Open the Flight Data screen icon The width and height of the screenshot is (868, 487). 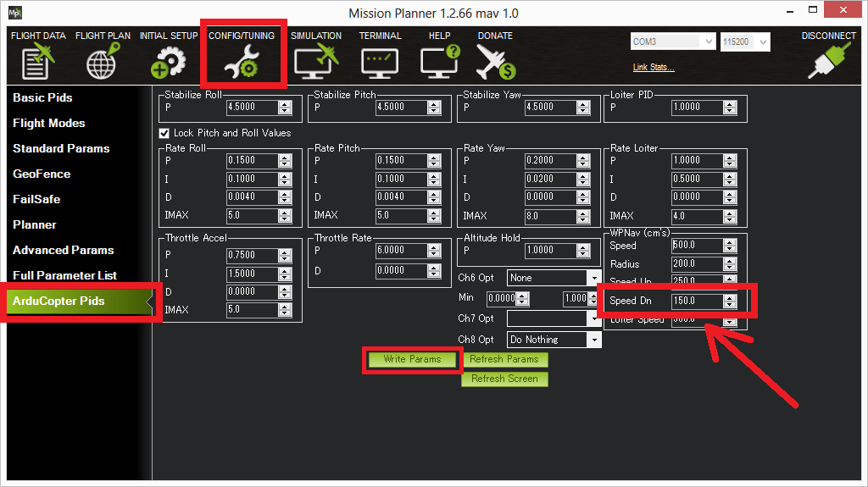[x=37, y=62]
